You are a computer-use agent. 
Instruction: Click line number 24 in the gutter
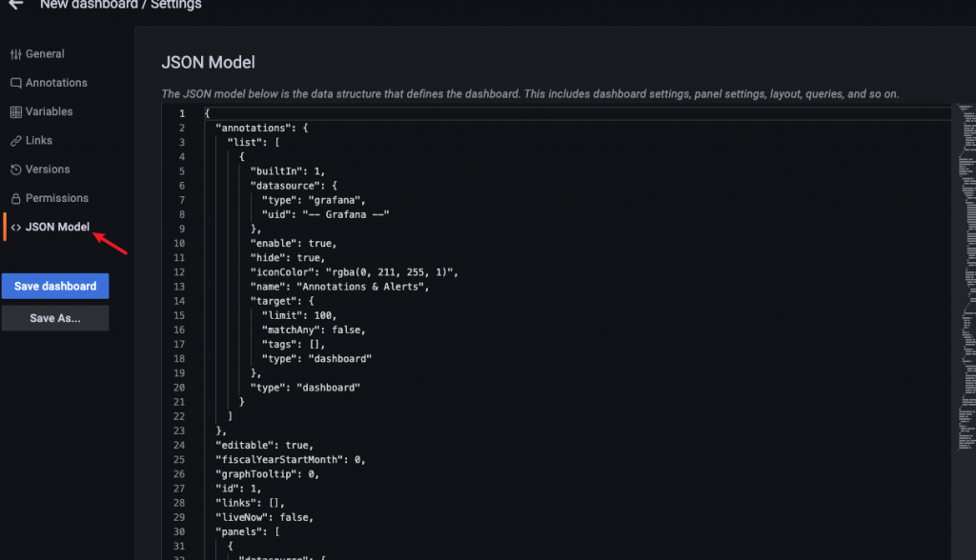click(x=179, y=445)
